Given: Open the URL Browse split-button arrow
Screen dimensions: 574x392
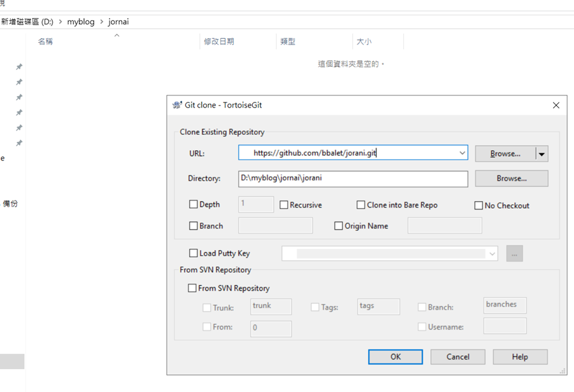Looking at the screenshot, I should coord(542,154).
